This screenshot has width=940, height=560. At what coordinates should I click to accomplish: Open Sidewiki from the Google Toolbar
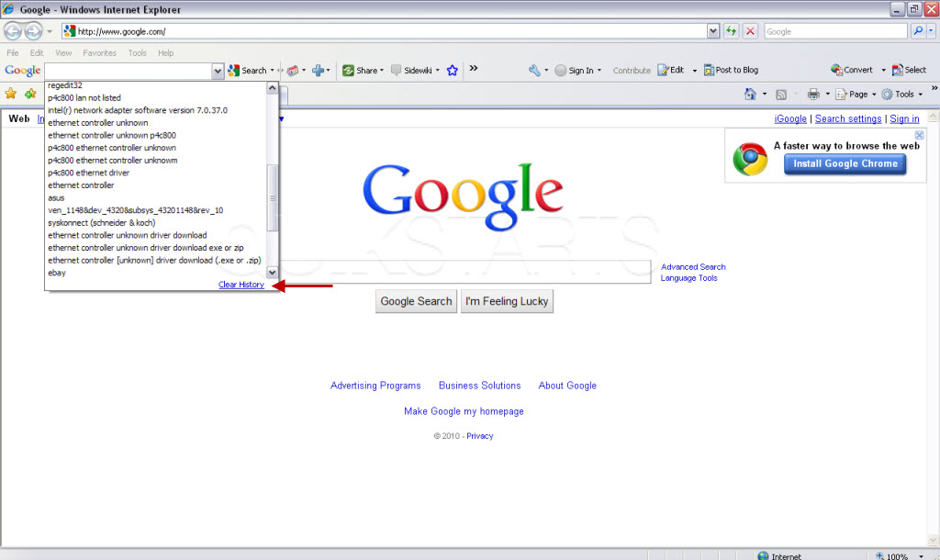click(x=411, y=70)
